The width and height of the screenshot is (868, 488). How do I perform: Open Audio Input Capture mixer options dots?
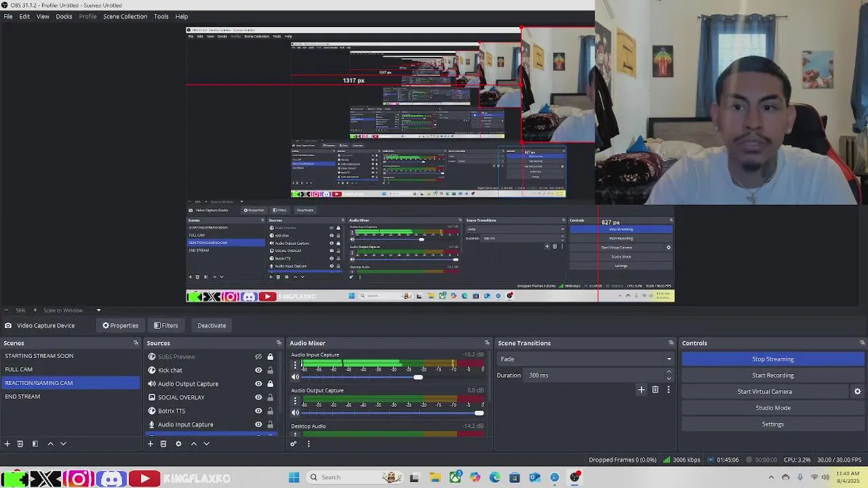295,365
